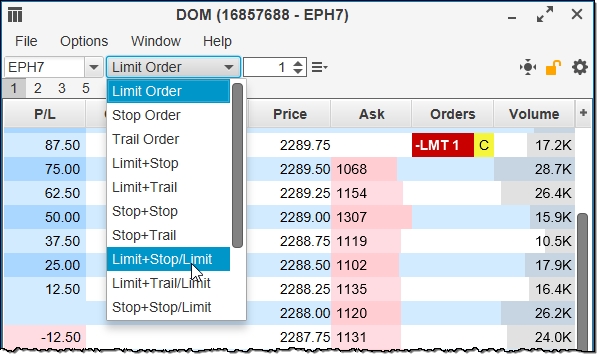
Task: Select quantity preset tab 5
Action: pyautogui.click(x=86, y=88)
